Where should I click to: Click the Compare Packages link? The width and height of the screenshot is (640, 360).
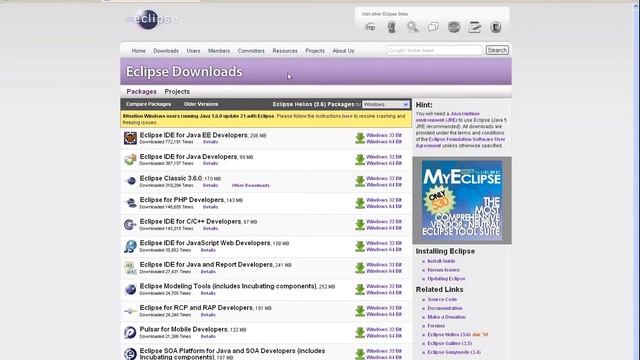point(148,104)
